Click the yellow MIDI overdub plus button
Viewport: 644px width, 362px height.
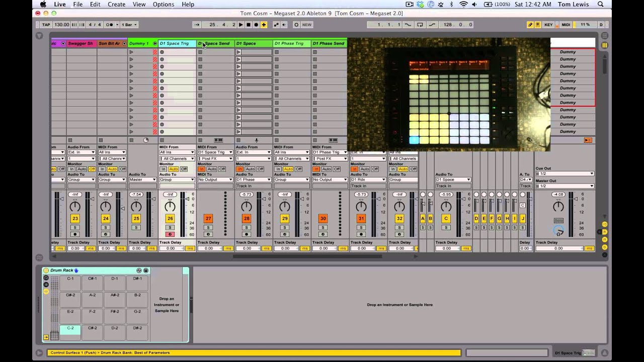click(264, 25)
